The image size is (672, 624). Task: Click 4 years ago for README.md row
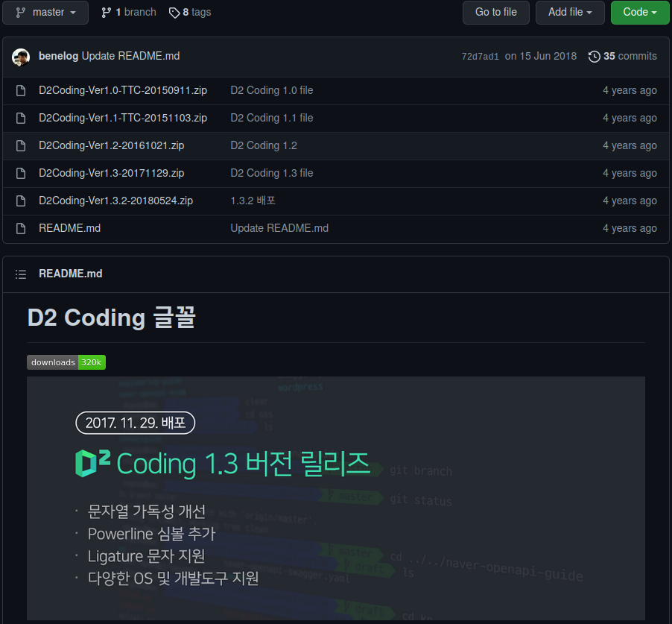(x=630, y=228)
